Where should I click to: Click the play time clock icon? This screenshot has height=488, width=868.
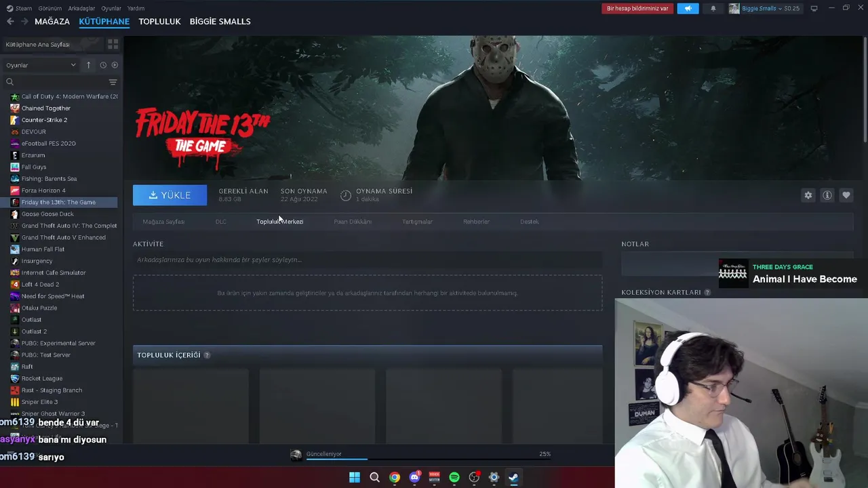346,195
